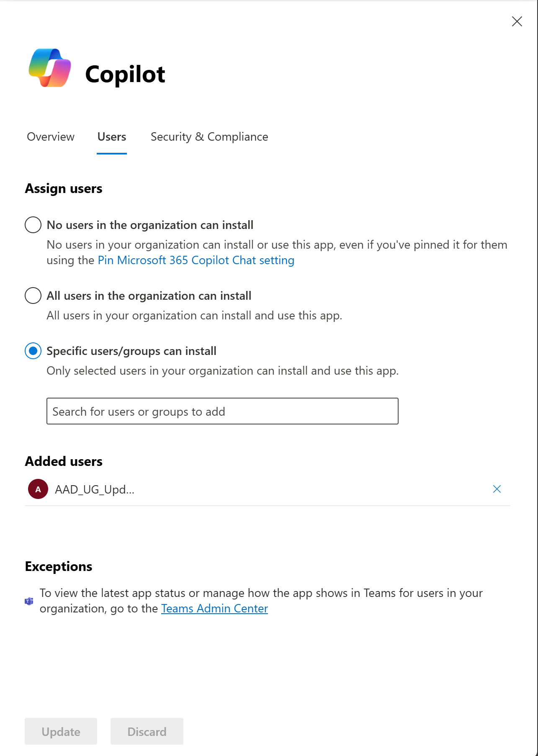Open the Teams Admin Center link
This screenshot has width=538, height=756.
[x=214, y=609]
